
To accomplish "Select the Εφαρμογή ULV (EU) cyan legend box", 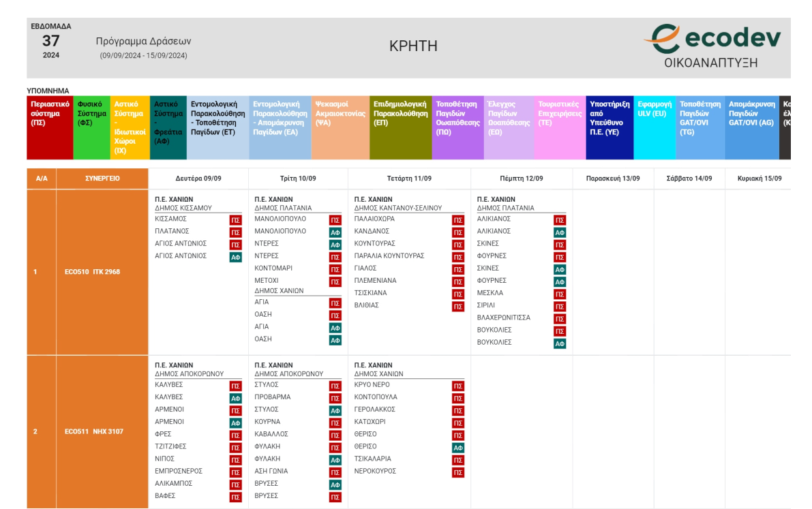I will (x=654, y=127).
